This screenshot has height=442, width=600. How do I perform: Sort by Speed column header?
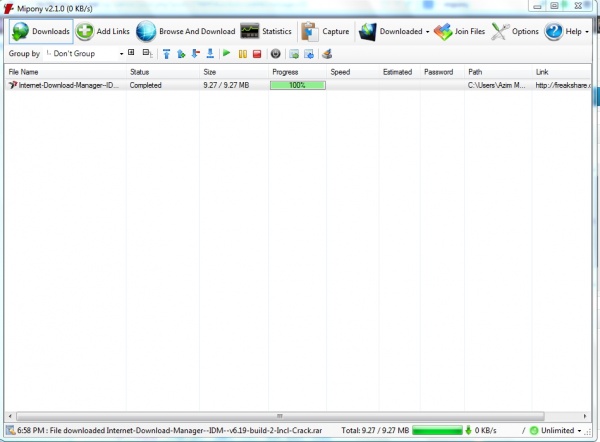pos(353,72)
